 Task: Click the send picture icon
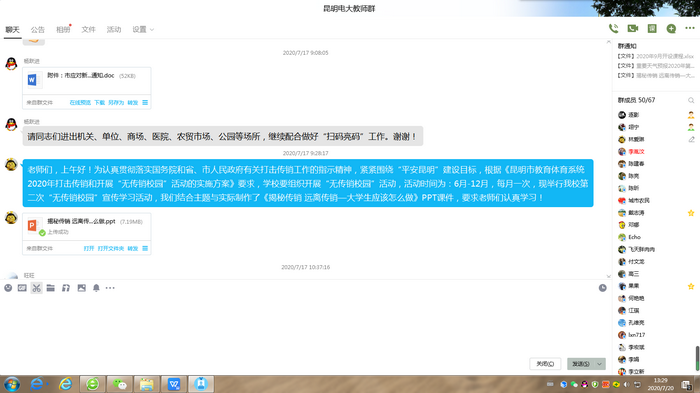pos(81,288)
